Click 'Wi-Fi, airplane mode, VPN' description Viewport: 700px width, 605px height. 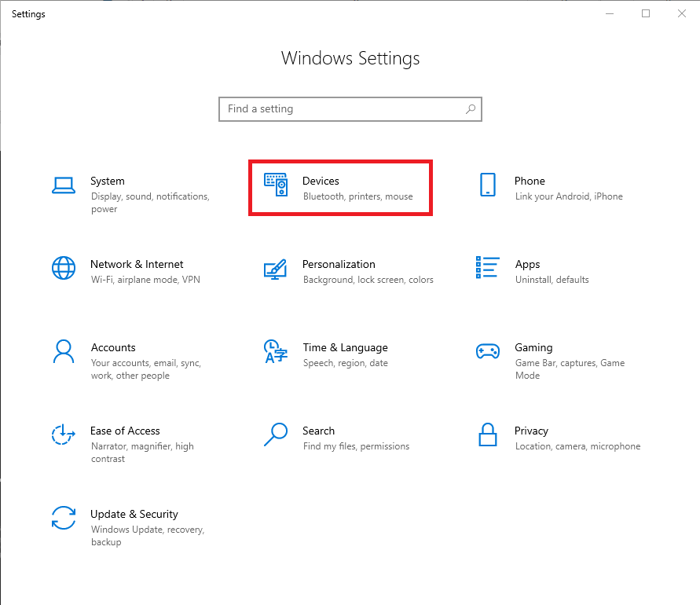[145, 280]
